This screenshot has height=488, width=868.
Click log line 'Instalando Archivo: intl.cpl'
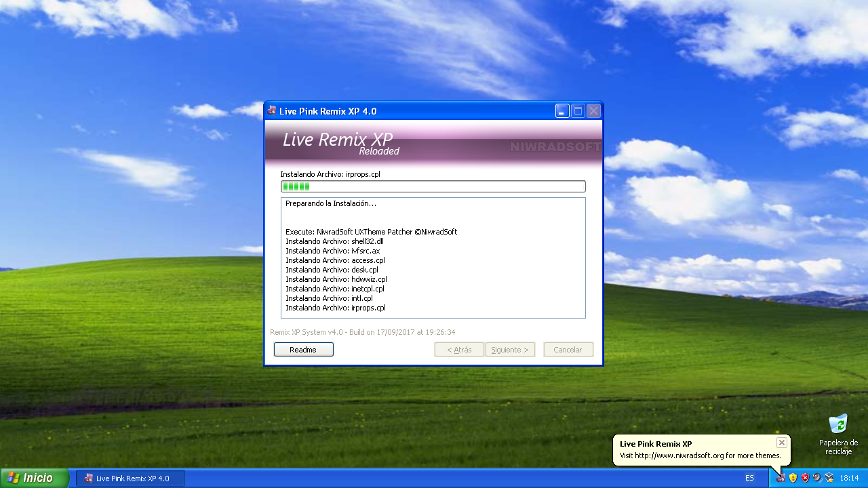click(329, 298)
